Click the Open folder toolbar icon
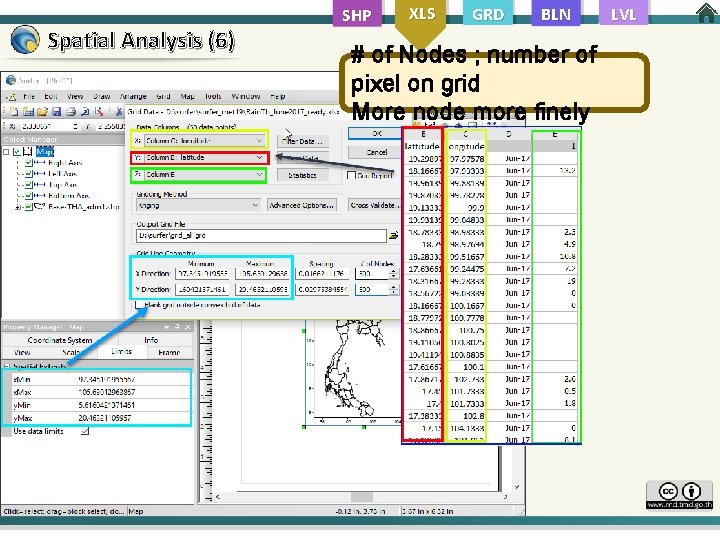Screen dimensions: 720x540 [42, 111]
